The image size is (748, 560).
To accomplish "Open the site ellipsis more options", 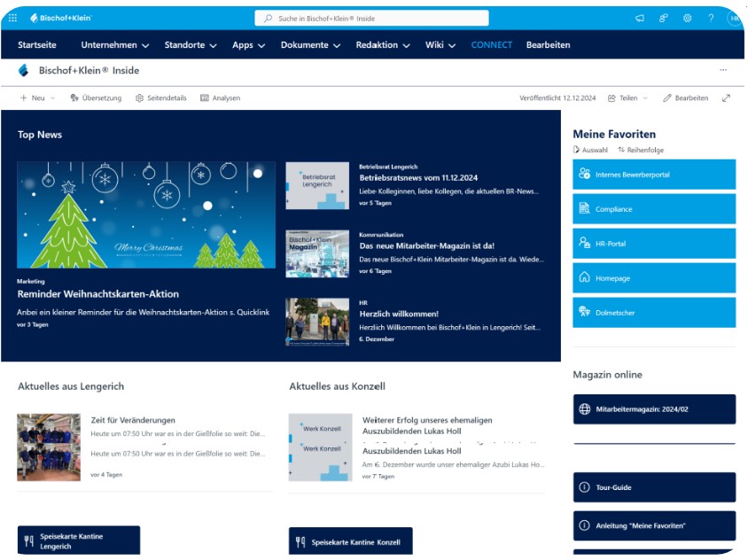I will coord(723,70).
